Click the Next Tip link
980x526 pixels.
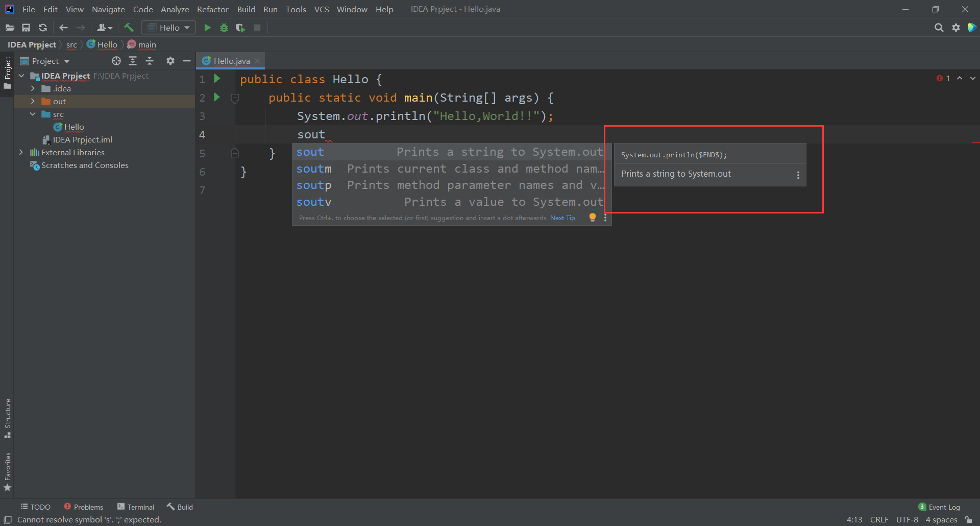(562, 218)
